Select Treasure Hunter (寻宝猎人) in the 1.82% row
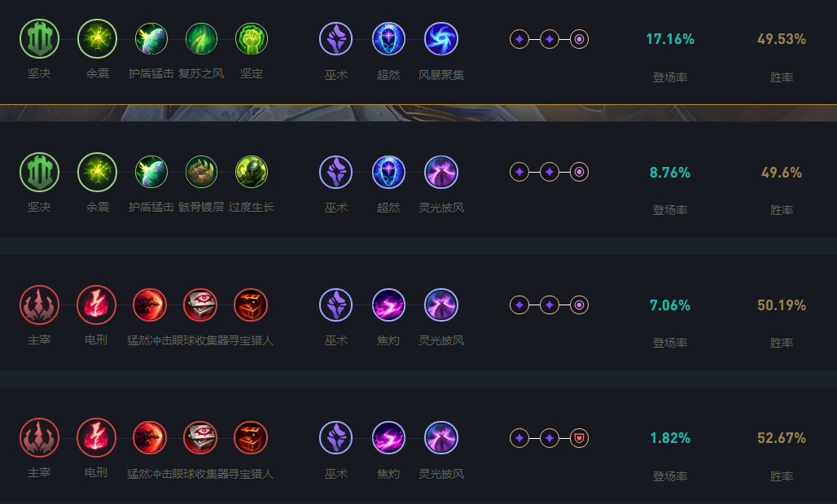This screenshot has width=837, height=504. click(x=251, y=438)
